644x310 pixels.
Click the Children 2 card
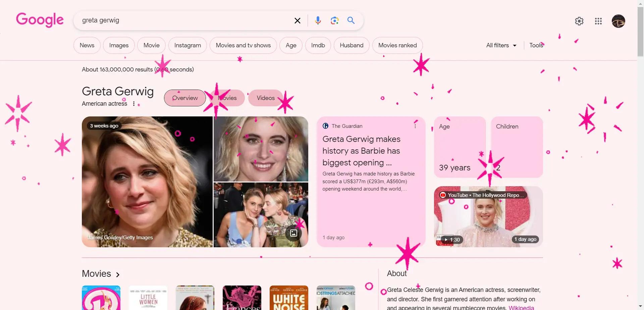517,147
